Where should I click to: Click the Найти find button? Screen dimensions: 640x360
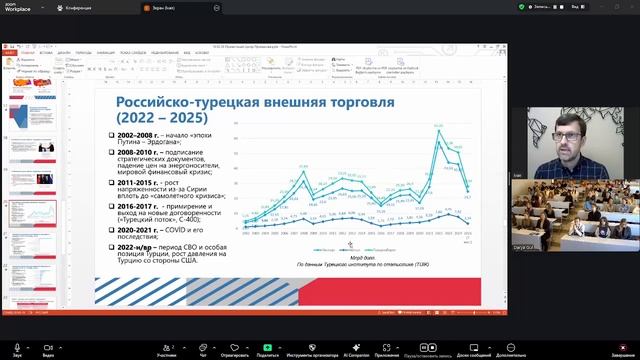tap(339, 60)
